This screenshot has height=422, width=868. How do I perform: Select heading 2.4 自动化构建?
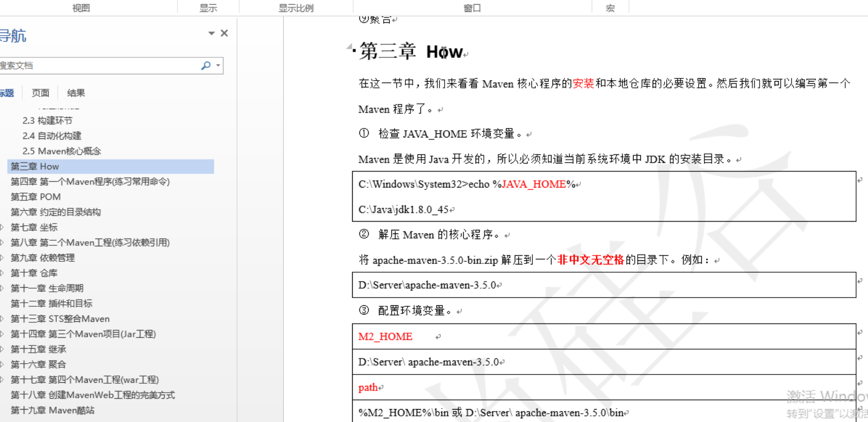(52, 136)
